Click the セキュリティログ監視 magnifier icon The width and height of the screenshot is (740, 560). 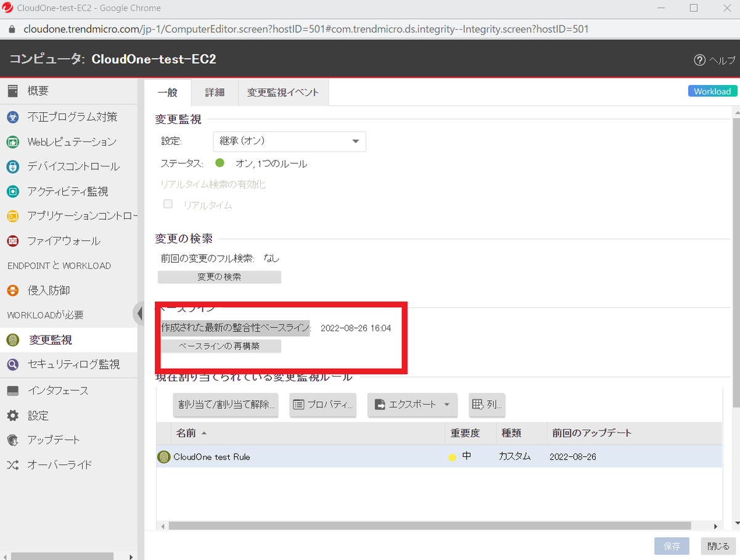point(12,364)
